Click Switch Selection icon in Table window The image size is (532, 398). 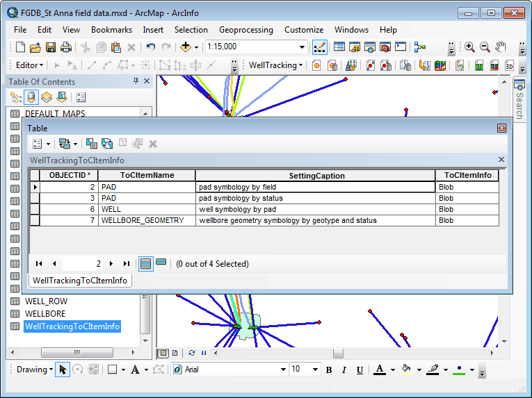click(107, 144)
